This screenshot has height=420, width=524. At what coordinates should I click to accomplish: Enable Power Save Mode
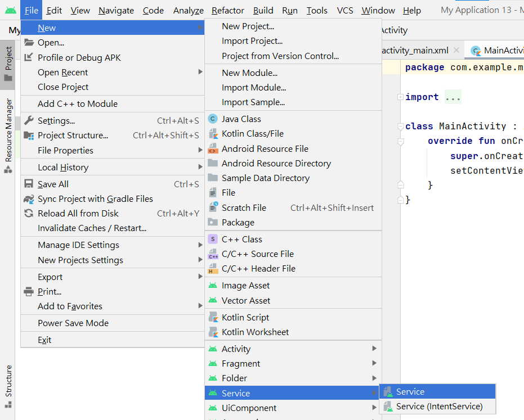click(113, 323)
